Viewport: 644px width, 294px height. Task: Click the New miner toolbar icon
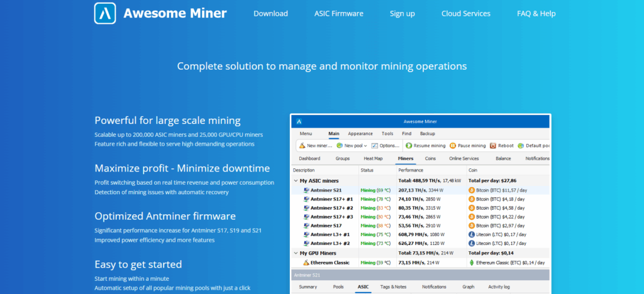[303, 145]
